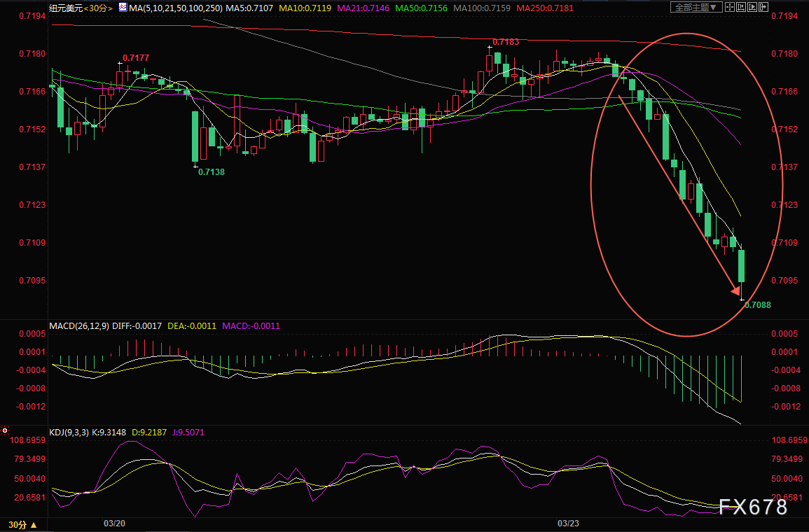The height and width of the screenshot is (532, 809).
Task: Select the MA5:0.7107 legend value
Action: [250, 8]
